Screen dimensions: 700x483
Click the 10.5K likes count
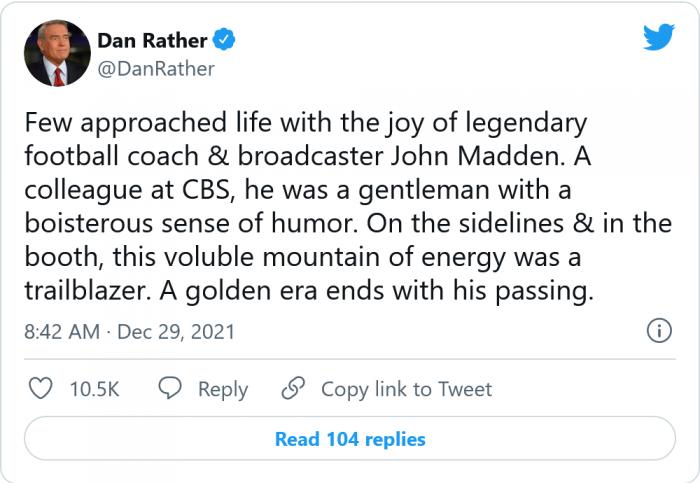click(x=94, y=389)
